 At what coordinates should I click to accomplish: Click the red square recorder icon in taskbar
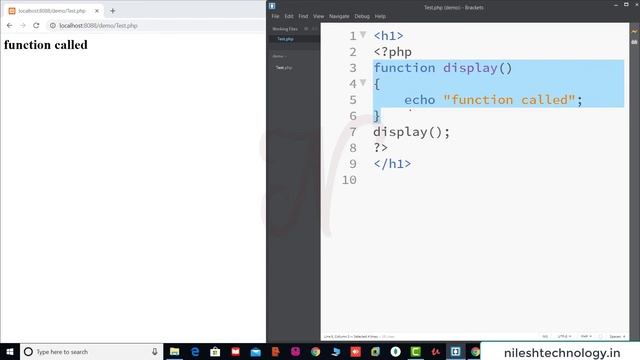[x=356, y=352]
